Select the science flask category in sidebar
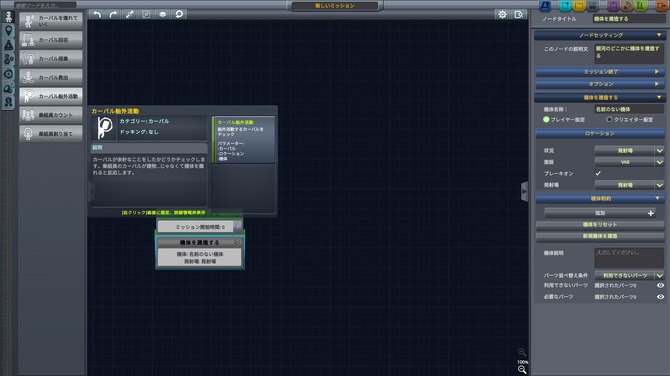Image resolution: width=670 pixels, height=376 pixels. (x=9, y=45)
